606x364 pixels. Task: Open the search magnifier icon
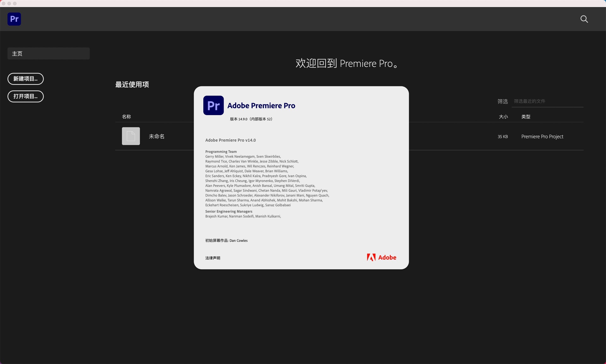[584, 19]
